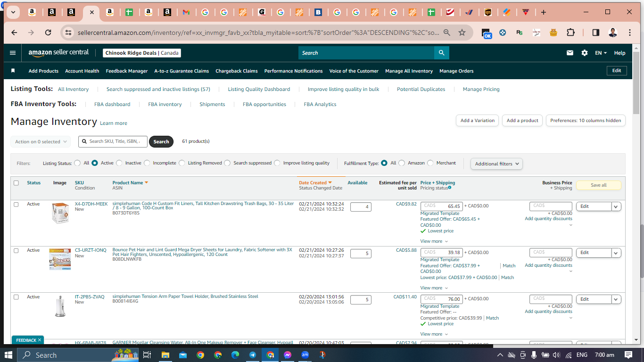Open the simplehuman trash bags product thumbnail

click(x=60, y=213)
